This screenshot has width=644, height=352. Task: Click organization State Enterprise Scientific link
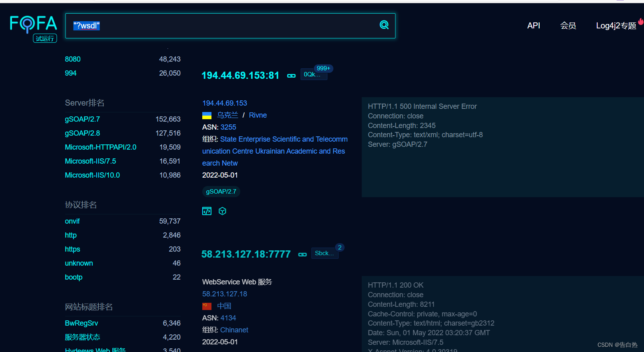click(275, 151)
